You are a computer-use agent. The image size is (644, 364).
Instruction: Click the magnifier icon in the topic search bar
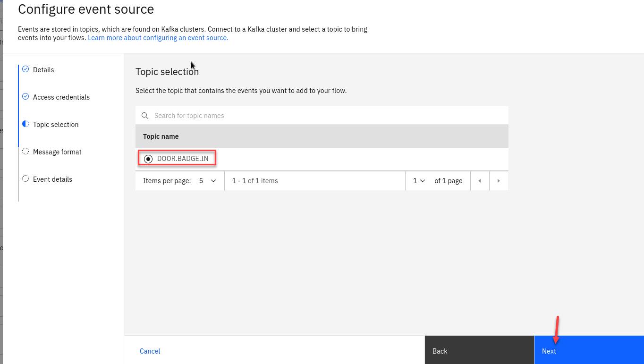(x=145, y=116)
